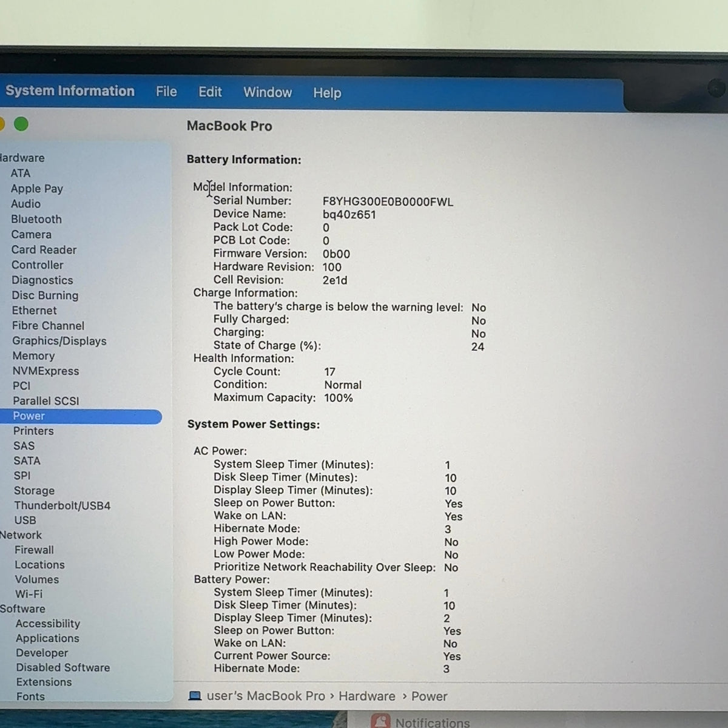Select Camera in the sidebar

(x=31, y=234)
